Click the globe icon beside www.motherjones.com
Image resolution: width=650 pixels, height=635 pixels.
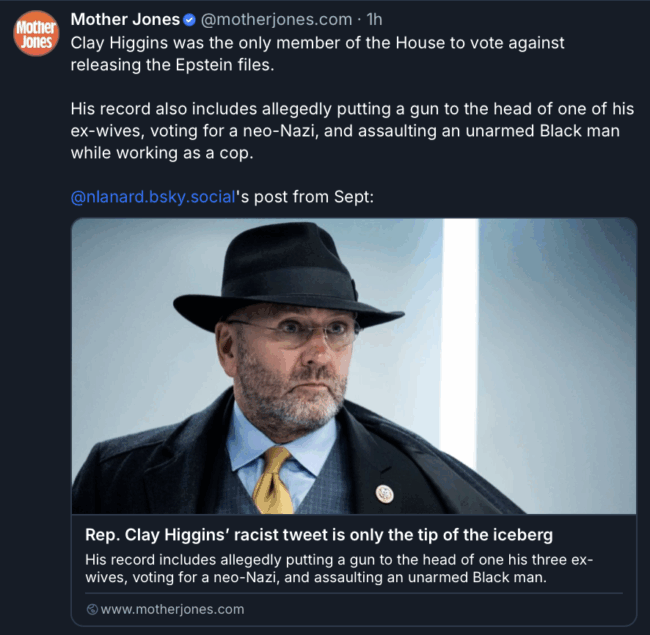(x=92, y=609)
